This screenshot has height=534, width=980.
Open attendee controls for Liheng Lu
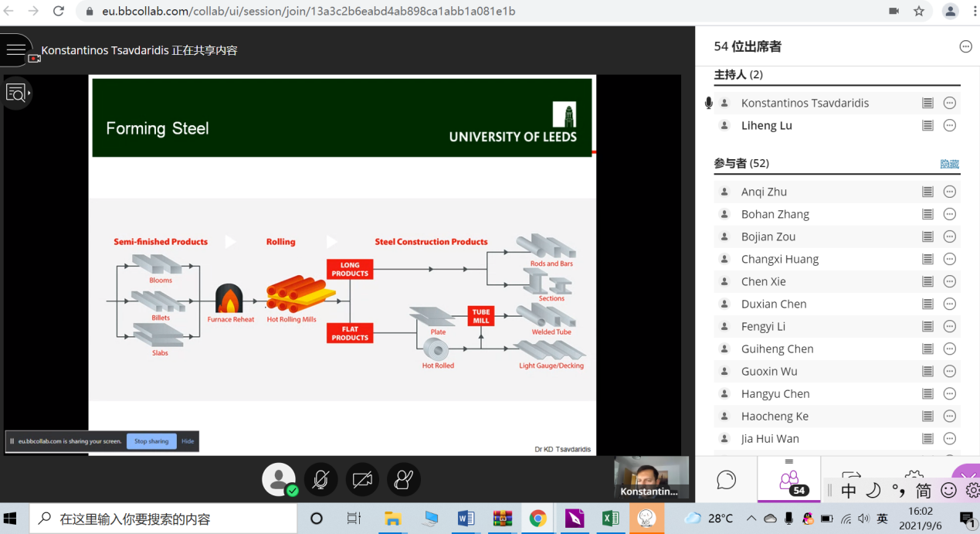pyautogui.click(x=950, y=125)
